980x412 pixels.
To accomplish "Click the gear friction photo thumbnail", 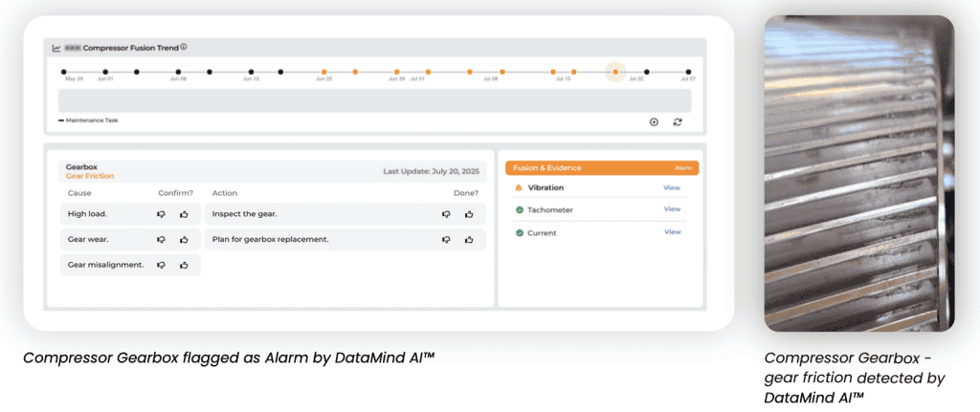I will point(858,174).
